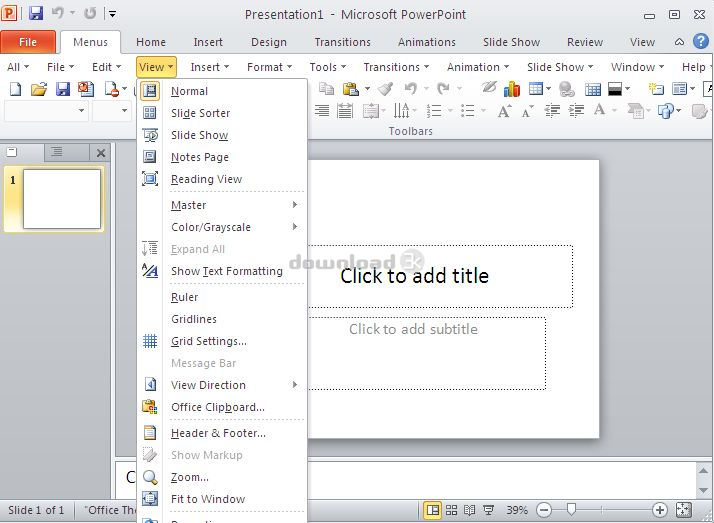714x523 pixels.
Task: Click the text direction icon
Action: (401, 111)
